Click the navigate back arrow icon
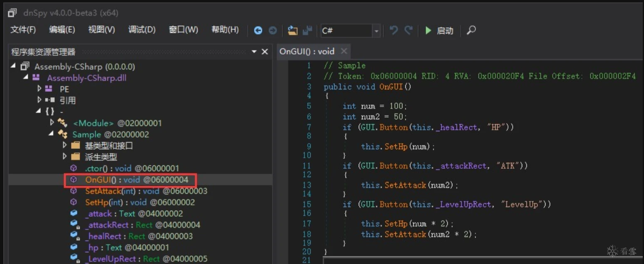This screenshot has height=264, width=644. [x=258, y=30]
